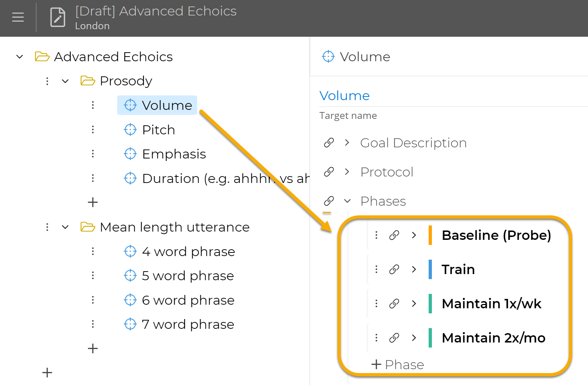Click the green color bar on Maintain 1x/wk
This screenshot has height=385, width=588.
click(x=430, y=303)
